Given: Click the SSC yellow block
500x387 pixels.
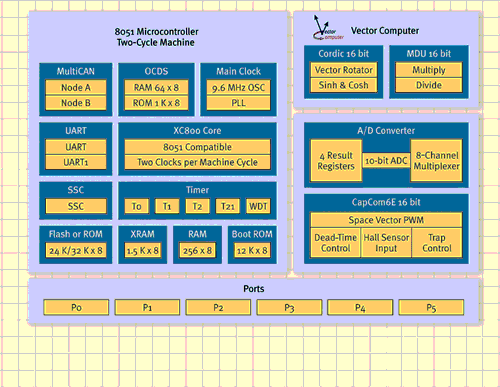Looking at the screenshot, I should coord(76,206).
